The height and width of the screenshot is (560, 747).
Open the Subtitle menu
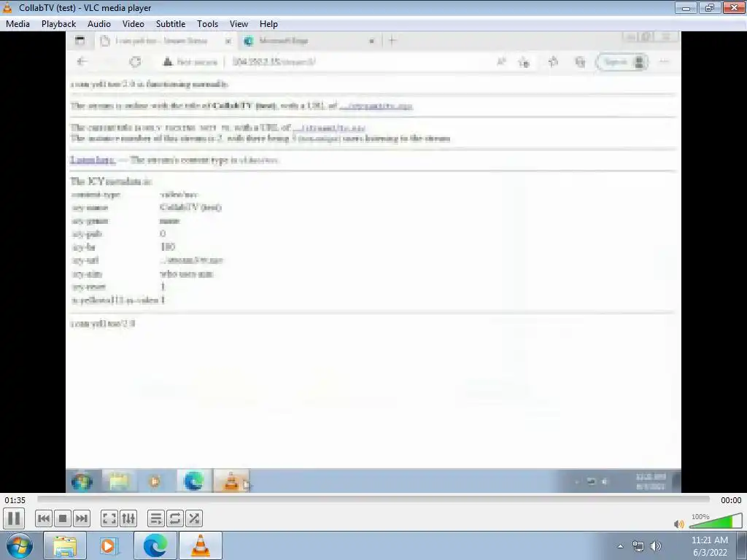pos(171,24)
